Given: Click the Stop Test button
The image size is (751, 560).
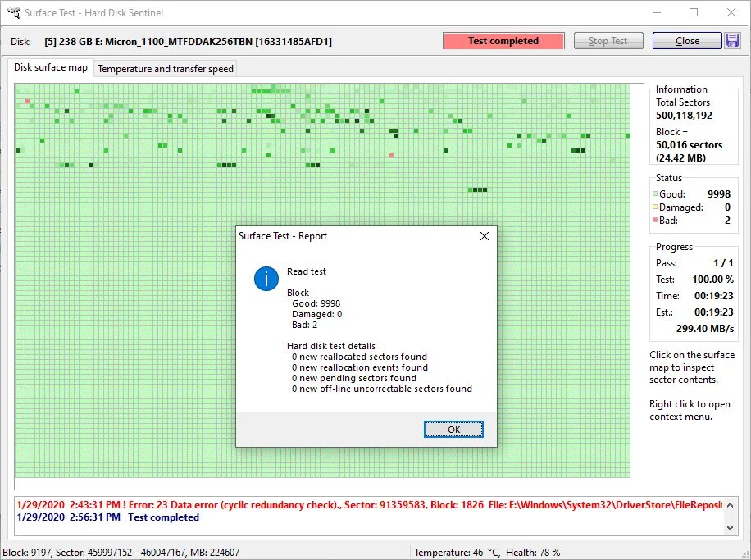Looking at the screenshot, I should (x=608, y=41).
